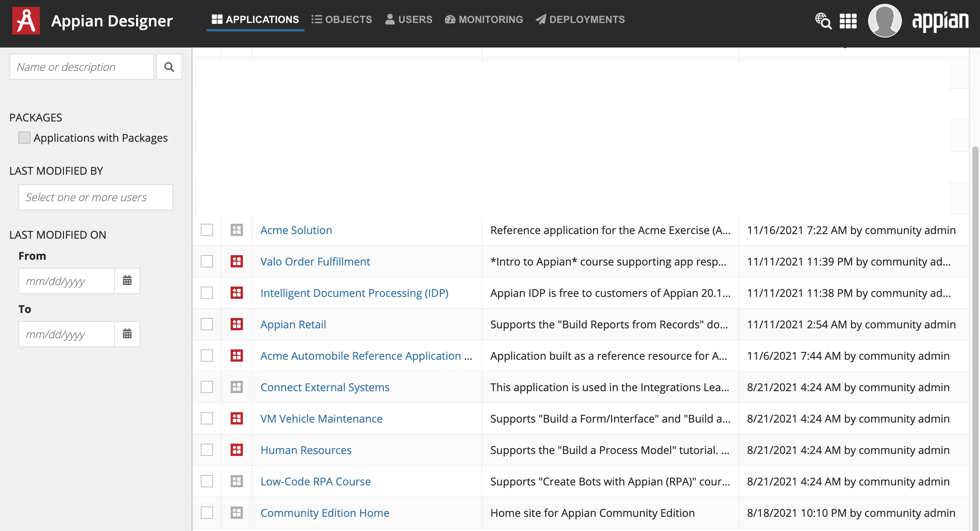Focus the Name or description search field
Viewport: 980px width, 531px height.
coord(82,67)
